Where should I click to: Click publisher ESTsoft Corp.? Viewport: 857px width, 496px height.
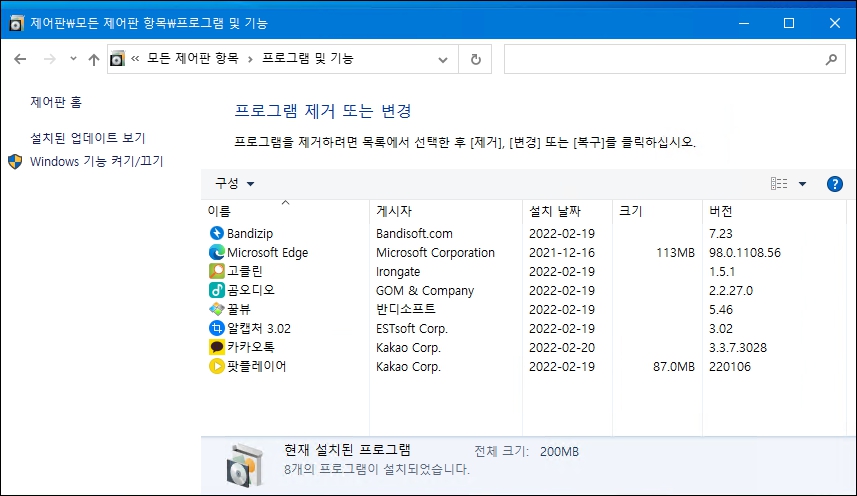[x=412, y=328]
